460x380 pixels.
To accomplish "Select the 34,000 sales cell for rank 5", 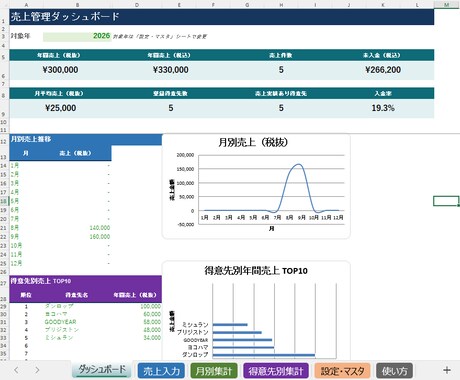I will 137,338.
